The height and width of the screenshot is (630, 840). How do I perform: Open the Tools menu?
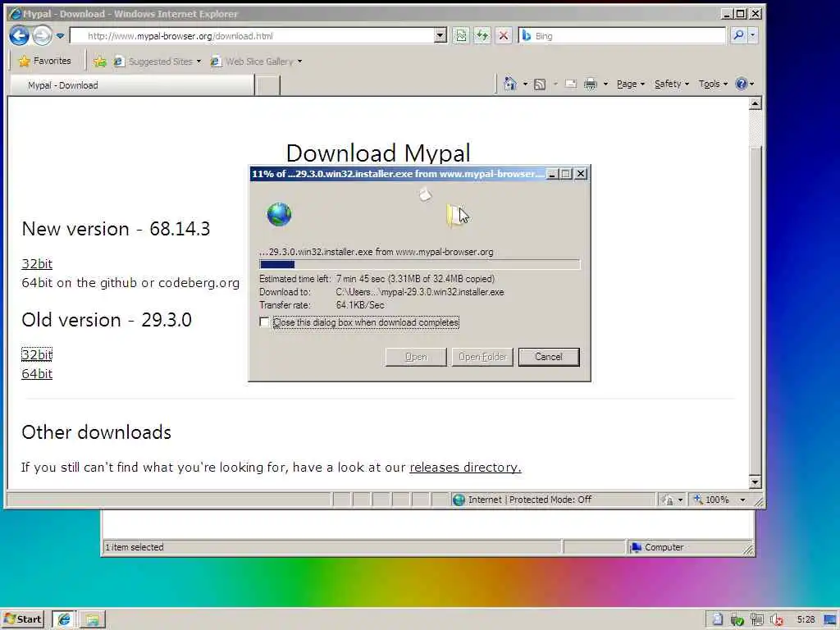coord(713,84)
